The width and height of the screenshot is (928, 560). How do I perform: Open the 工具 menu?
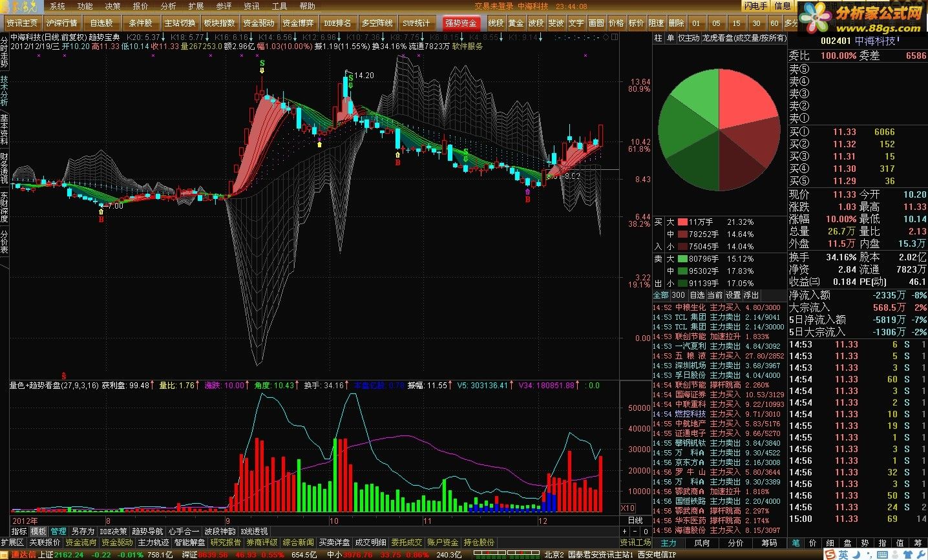click(279, 6)
